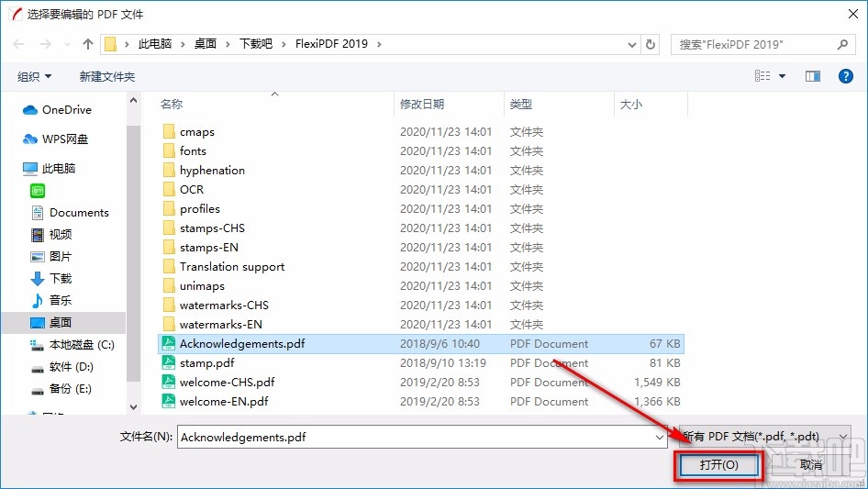Select the watermarks-EN folder
The width and height of the screenshot is (868, 489).
pos(221,325)
